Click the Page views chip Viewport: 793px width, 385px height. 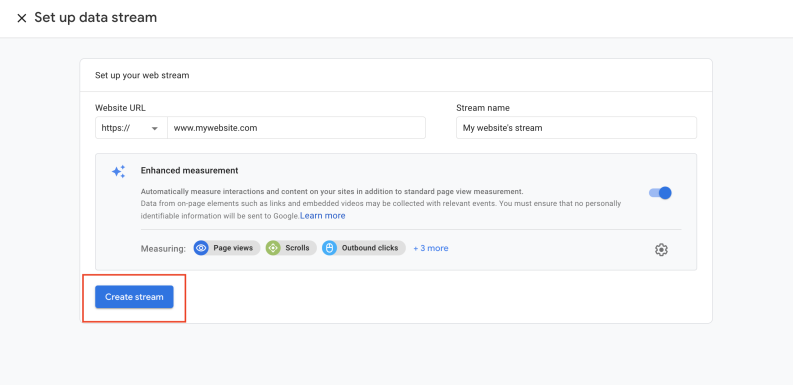227,248
